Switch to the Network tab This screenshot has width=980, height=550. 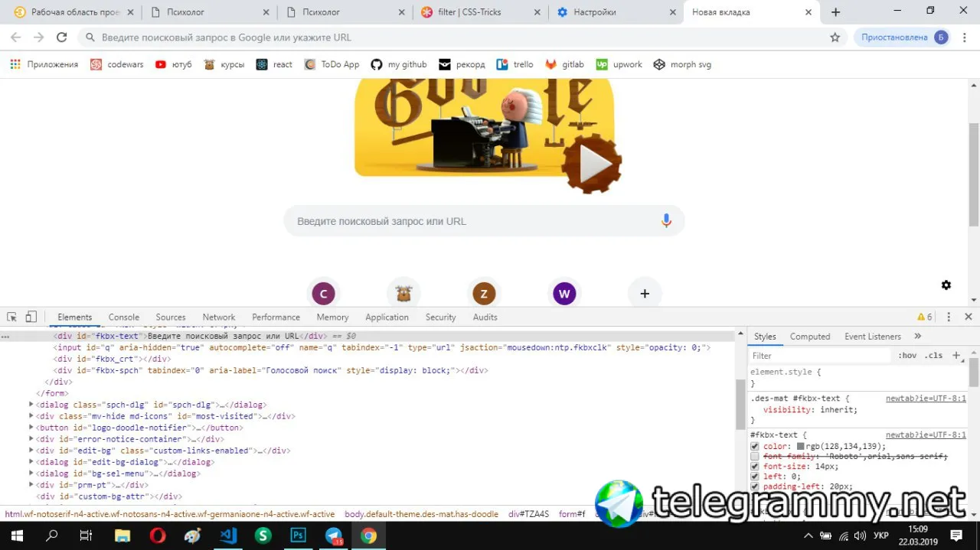point(219,317)
